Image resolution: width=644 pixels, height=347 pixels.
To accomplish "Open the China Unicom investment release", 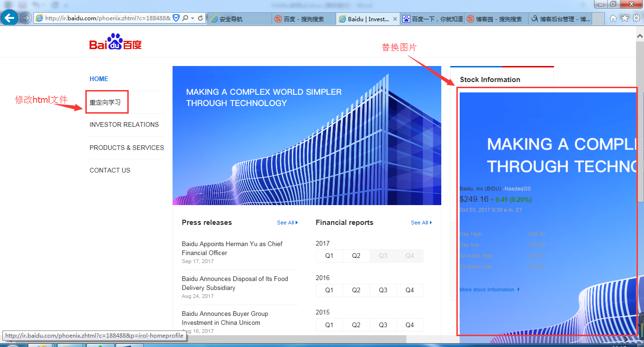I will (x=225, y=318).
